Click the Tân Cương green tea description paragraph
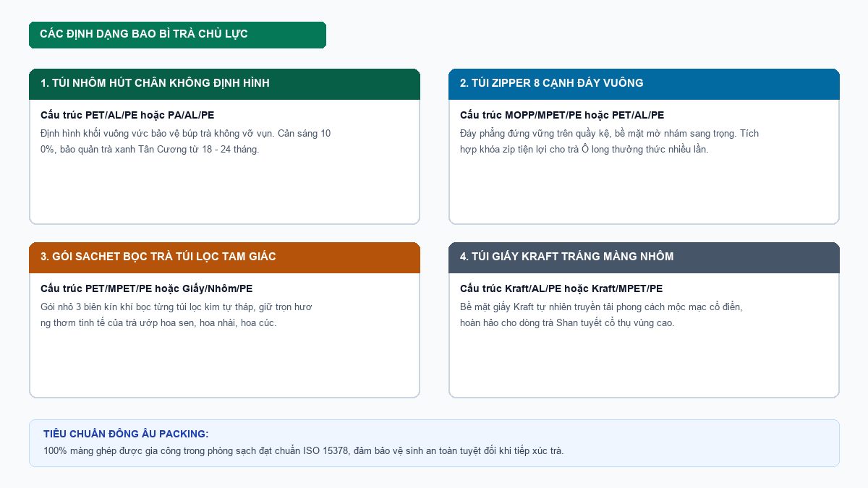The width and height of the screenshot is (868, 488). click(186, 142)
